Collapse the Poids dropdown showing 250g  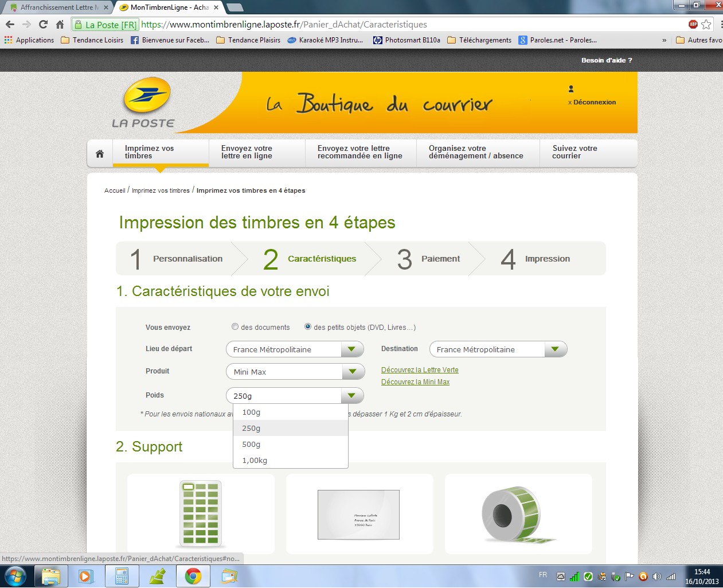[295, 395]
